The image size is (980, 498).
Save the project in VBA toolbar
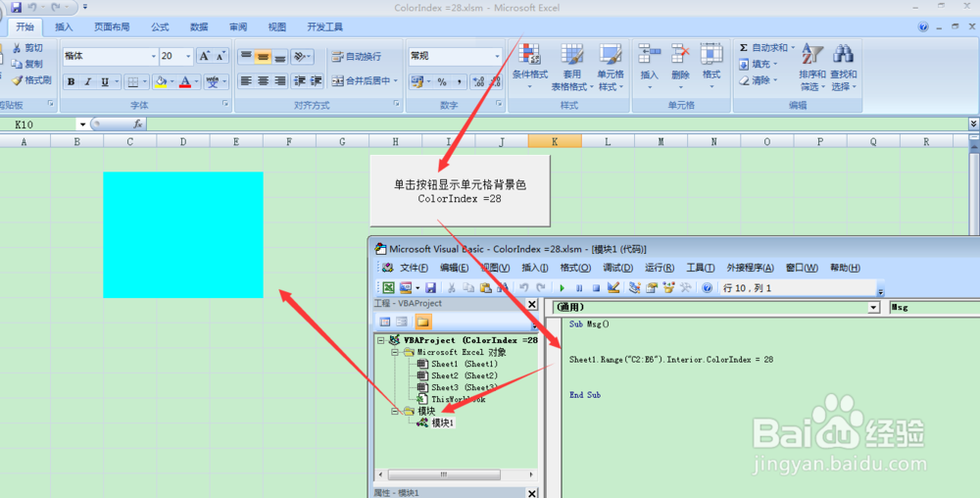pos(430,288)
